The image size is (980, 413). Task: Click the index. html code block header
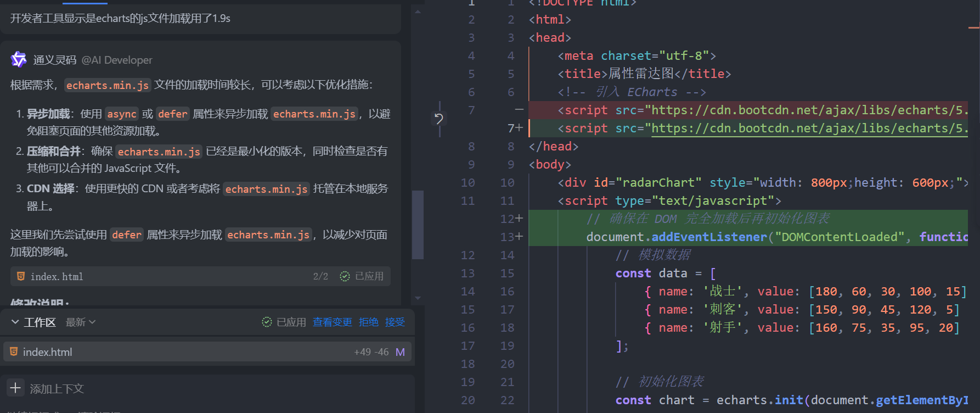pyautogui.click(x=200, y=276)
